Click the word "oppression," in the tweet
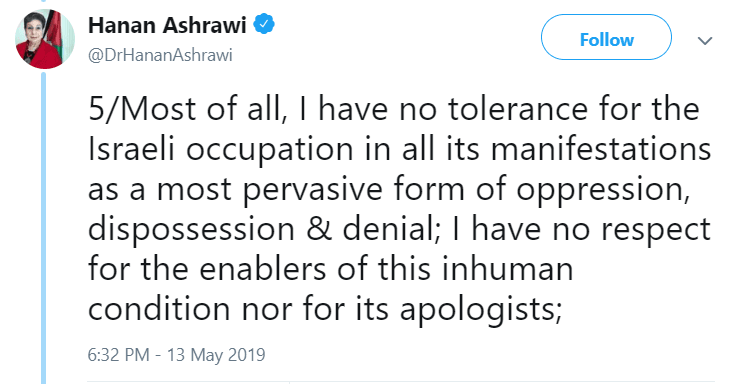Image resolution: width=737 pixels, height=384 pixels. 603,190
